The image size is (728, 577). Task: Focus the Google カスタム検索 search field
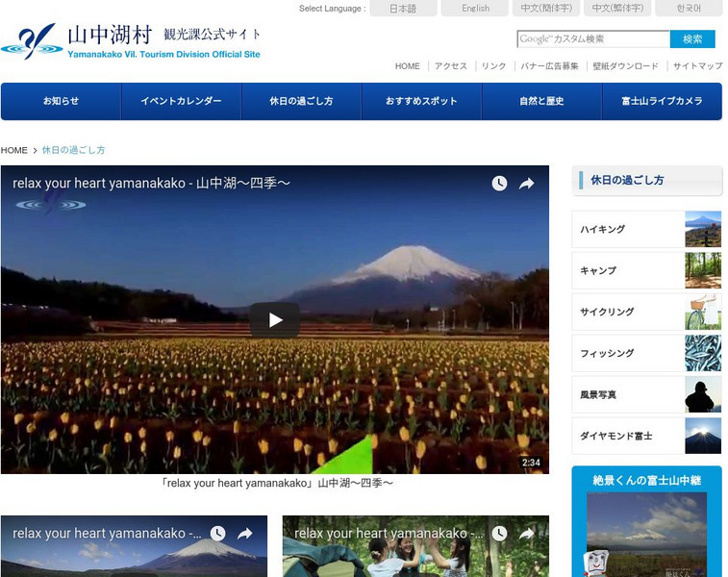pos(593,39)
